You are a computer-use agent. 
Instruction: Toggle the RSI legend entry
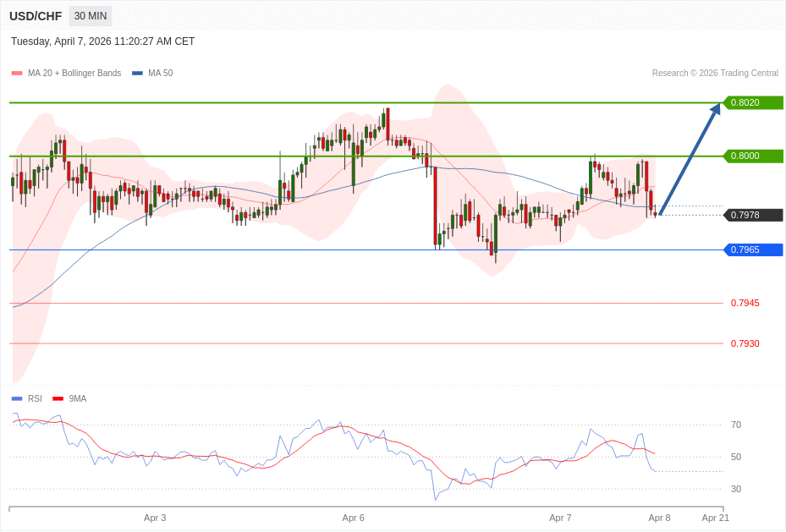[x=27, y=398]
